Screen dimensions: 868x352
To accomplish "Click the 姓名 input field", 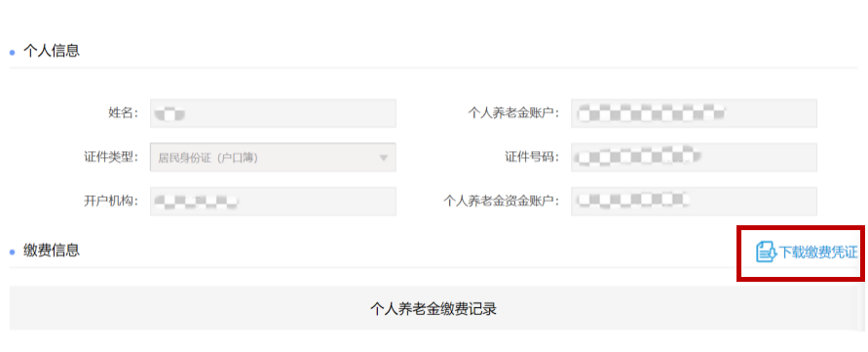I will [x=273, y=114].
